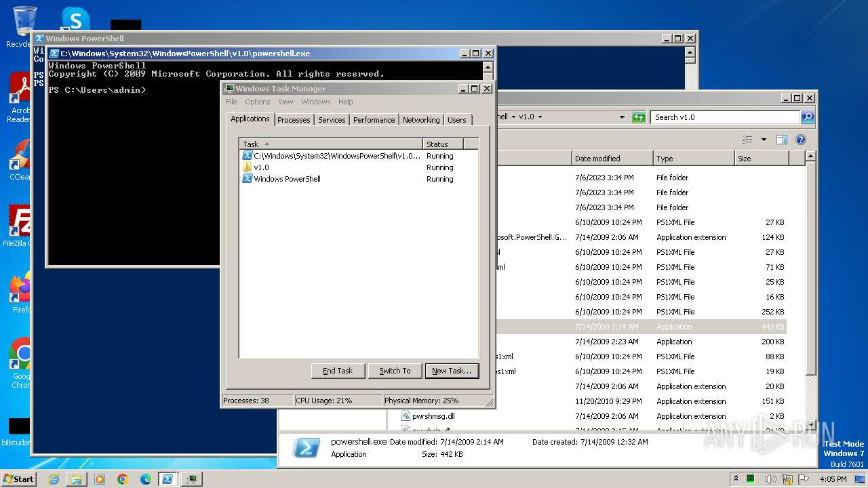Open Task Manager Help menu
The image size is (868, 488).
[x=346, y=102]
